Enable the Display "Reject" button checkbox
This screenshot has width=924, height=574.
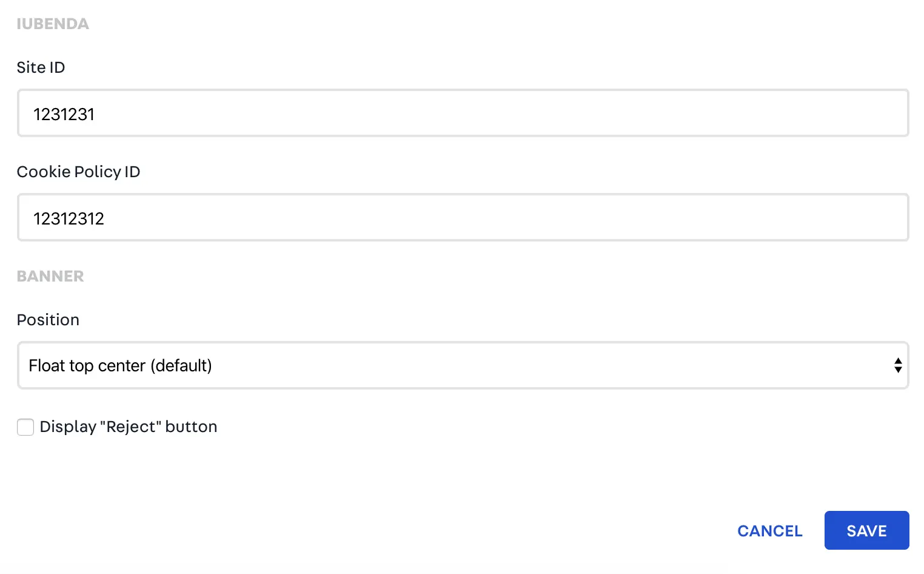pos(25,427)
